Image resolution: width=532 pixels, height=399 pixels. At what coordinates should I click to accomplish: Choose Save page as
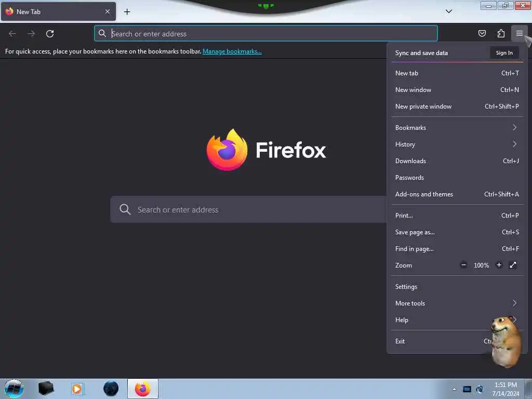click(457, 232)
